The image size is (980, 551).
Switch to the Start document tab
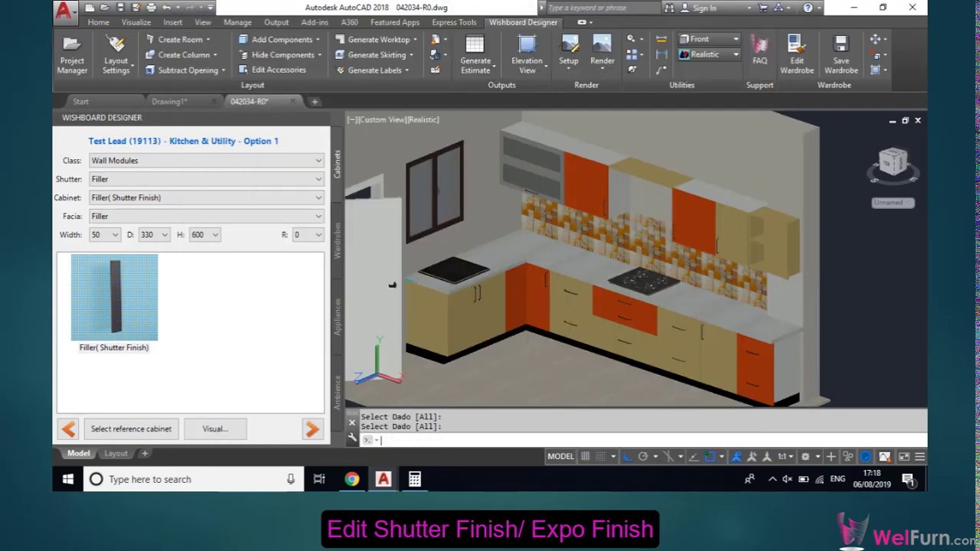(x=80, y=102)
